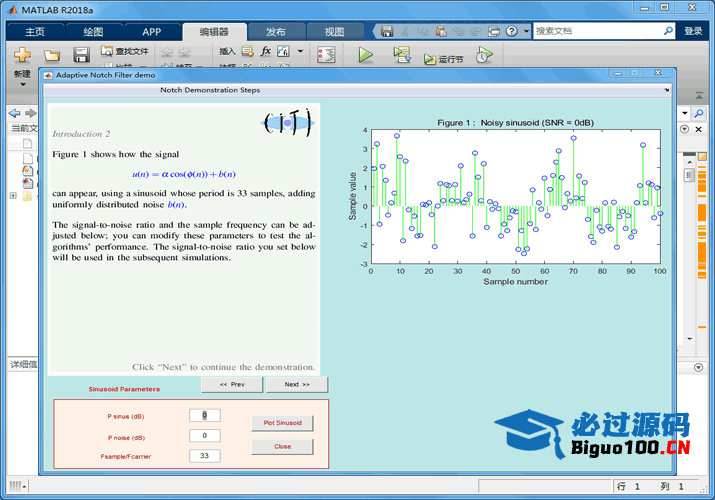
Task: Click the breakpoints icon in editor toolbar
Action: point(326,55)
